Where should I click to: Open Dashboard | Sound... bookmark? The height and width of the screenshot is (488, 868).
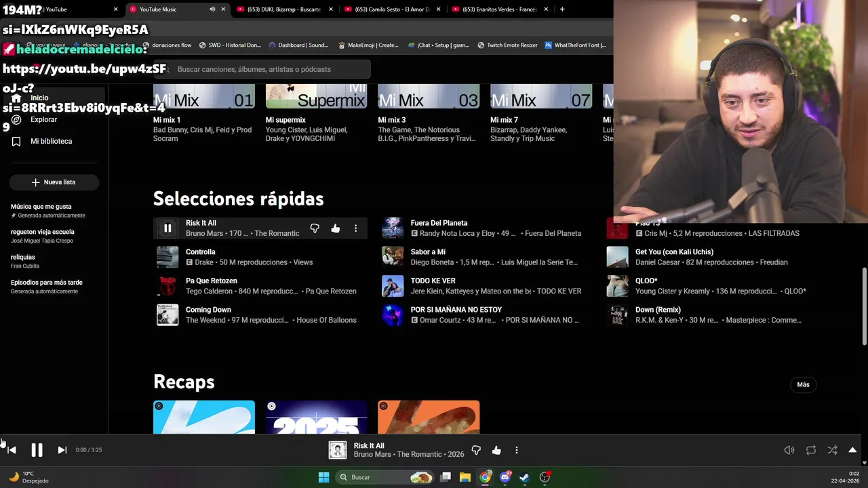(298, 45)
